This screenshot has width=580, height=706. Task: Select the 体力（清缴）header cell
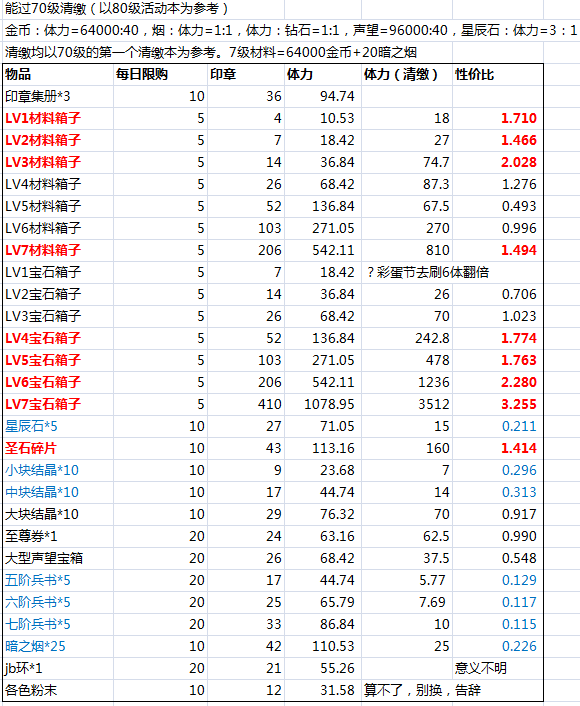tap(407, 74)
